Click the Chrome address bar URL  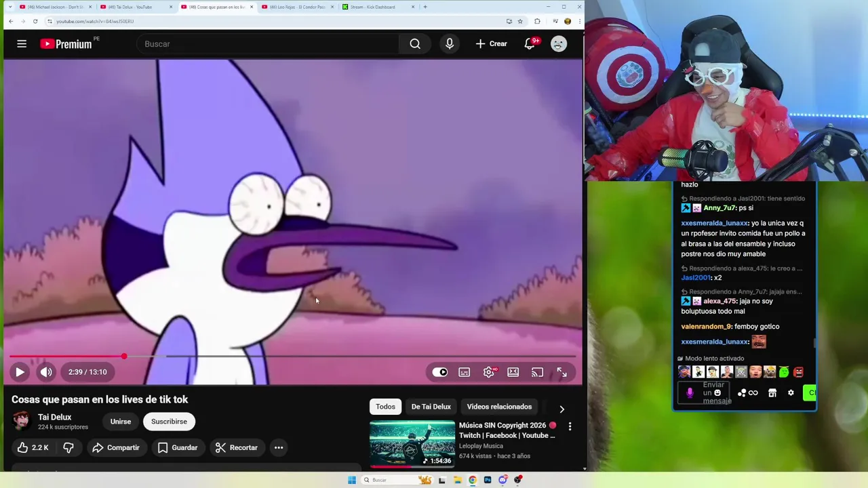(95, 21)
